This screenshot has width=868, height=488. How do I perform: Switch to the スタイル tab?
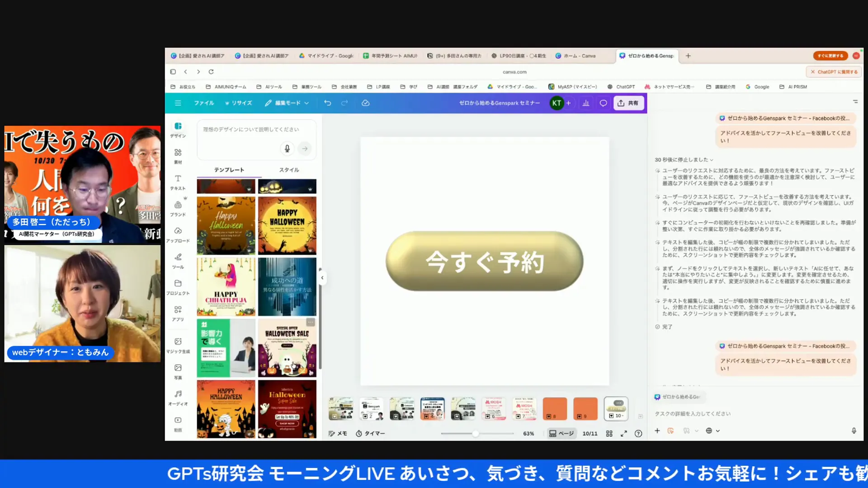click(x=289, y=170)
